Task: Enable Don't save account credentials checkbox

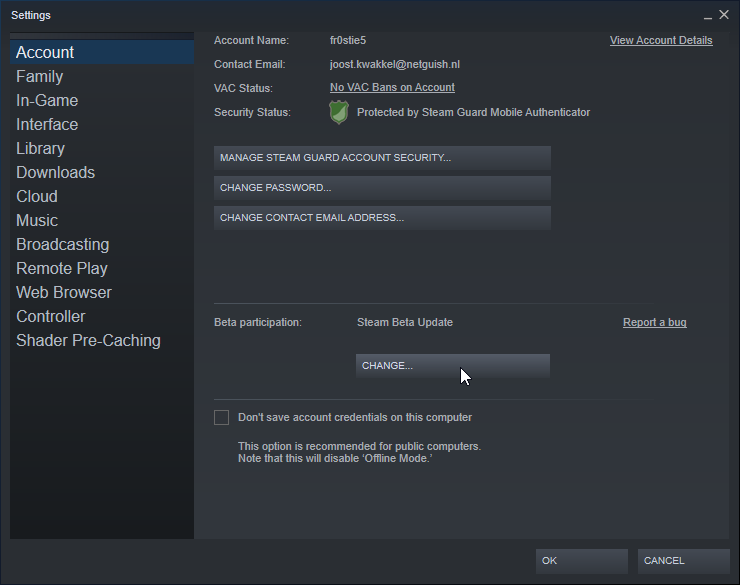Action: (221, 417)
